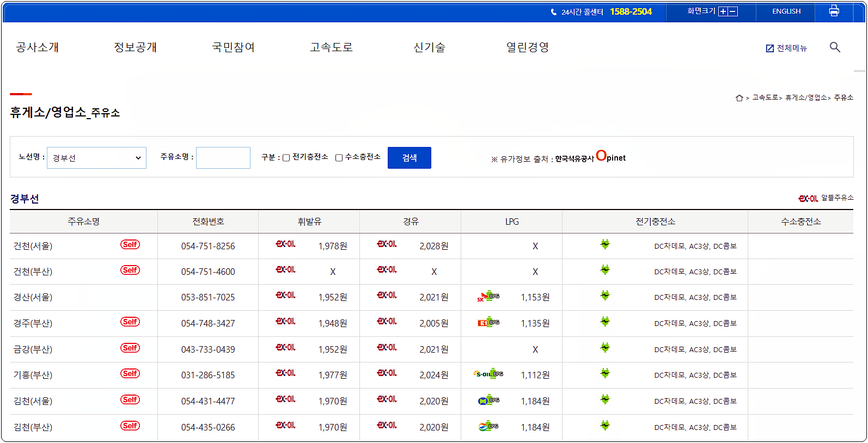Click phone number 054-435-0266

pyautogui.click(x=208, y=427)
